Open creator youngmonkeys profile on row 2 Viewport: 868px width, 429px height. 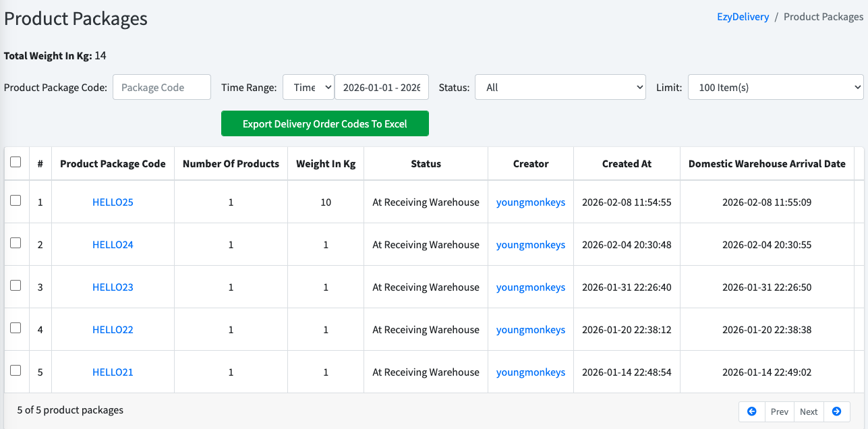[530, 244]
